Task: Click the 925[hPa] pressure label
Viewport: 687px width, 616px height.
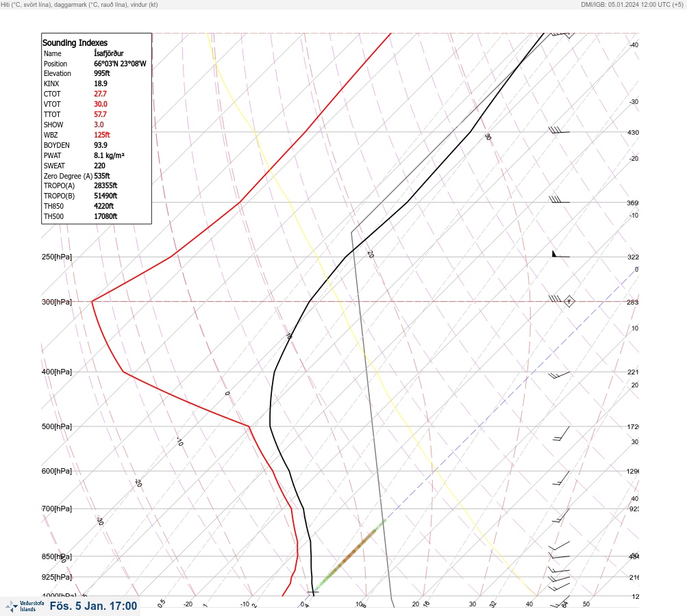Action: pyautogui.click(x=57, y=577)
